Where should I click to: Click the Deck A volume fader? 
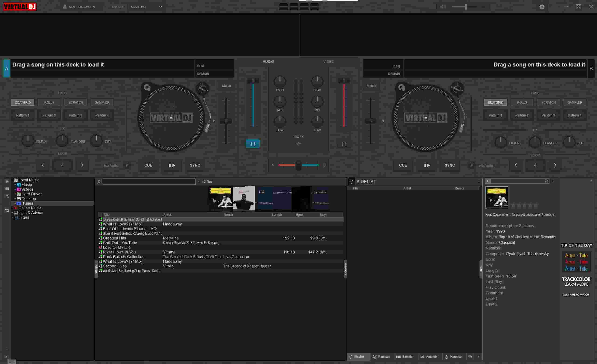[x=253, y=81]
